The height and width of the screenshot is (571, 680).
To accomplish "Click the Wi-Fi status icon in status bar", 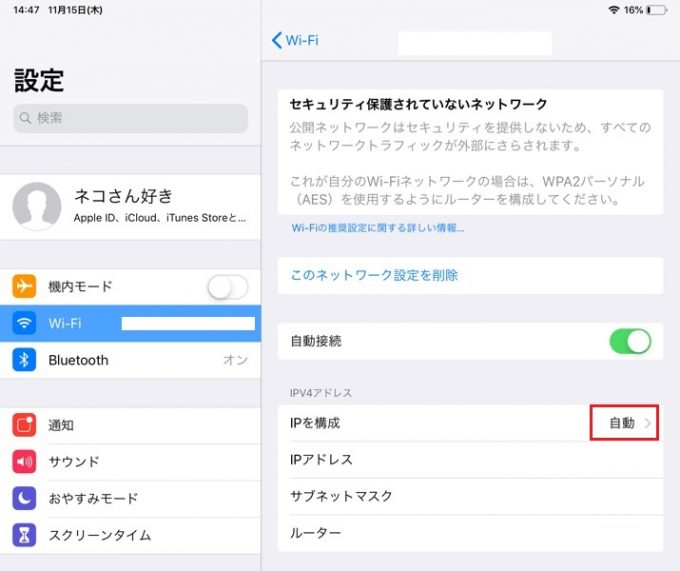I will [613, 10].
